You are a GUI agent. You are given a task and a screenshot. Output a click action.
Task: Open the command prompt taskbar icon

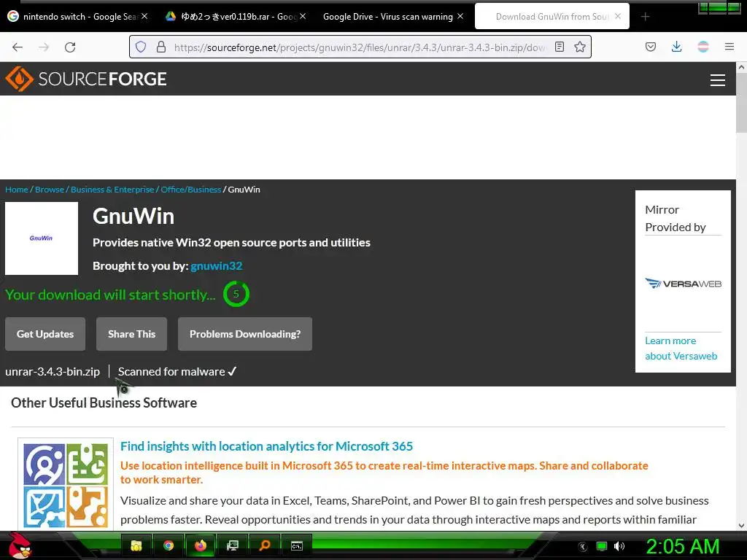point(296,545)
